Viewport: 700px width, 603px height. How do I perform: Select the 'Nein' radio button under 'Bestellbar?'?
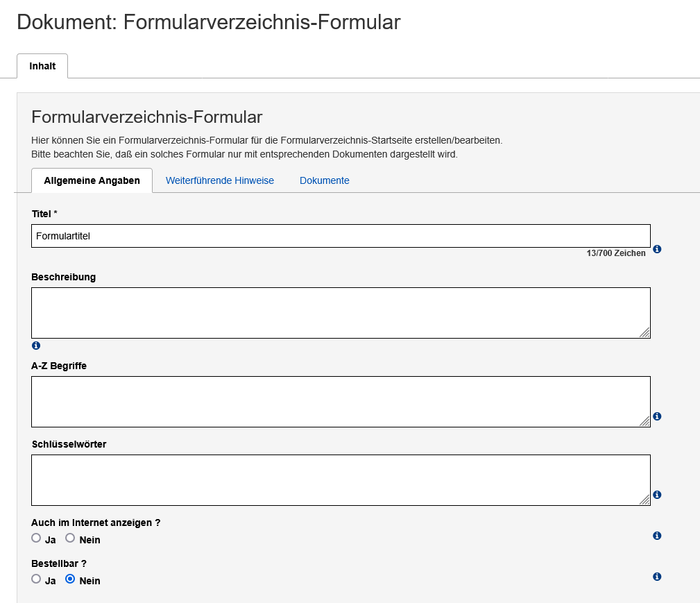[x=69, y=579]
